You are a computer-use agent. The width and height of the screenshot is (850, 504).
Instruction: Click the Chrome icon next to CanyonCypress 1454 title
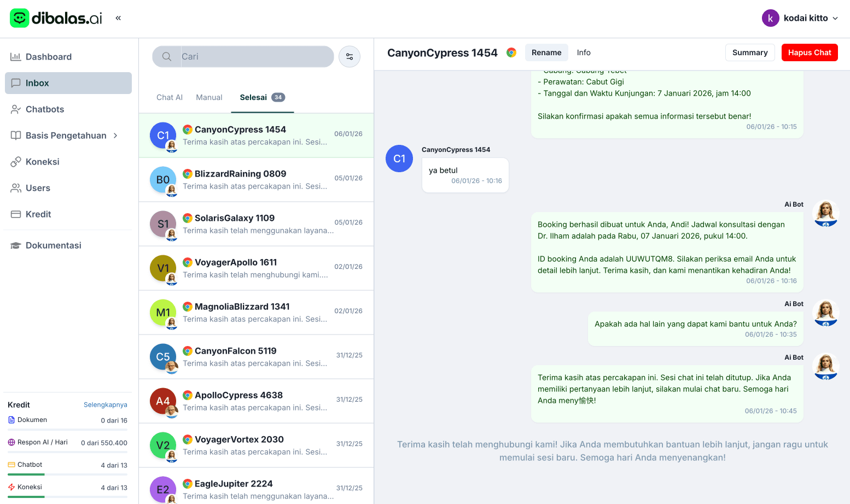point(511,52)
